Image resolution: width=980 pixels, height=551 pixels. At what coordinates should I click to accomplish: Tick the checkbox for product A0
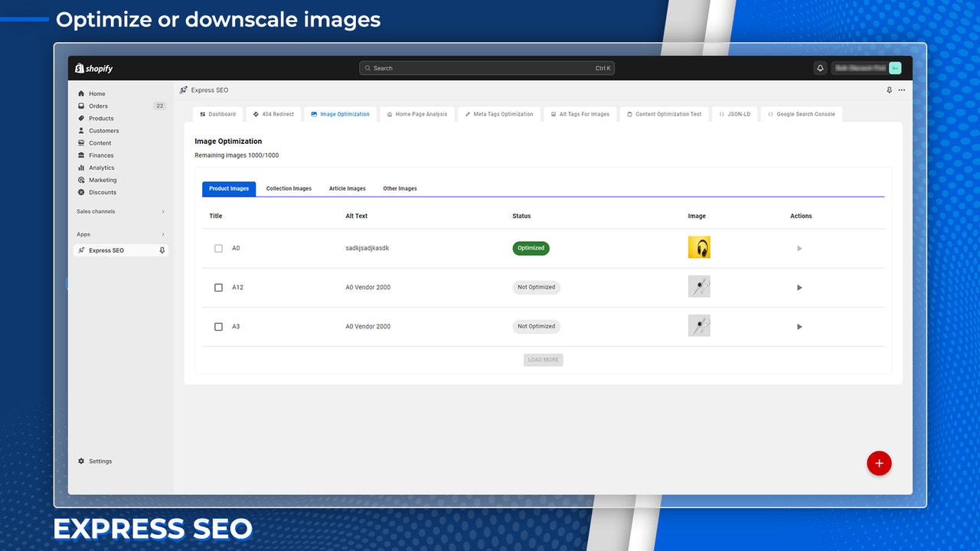218,248
